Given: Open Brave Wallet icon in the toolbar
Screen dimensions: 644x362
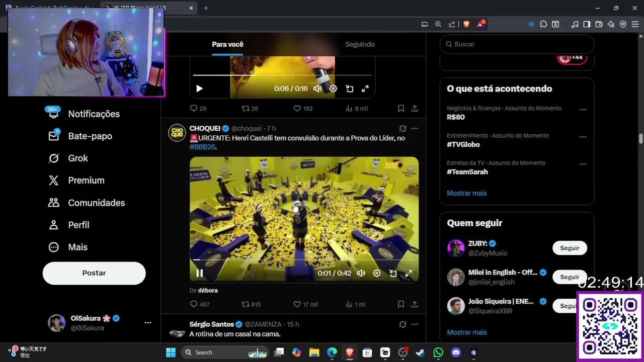Looking at the screenshot, I should coord(599,24).
